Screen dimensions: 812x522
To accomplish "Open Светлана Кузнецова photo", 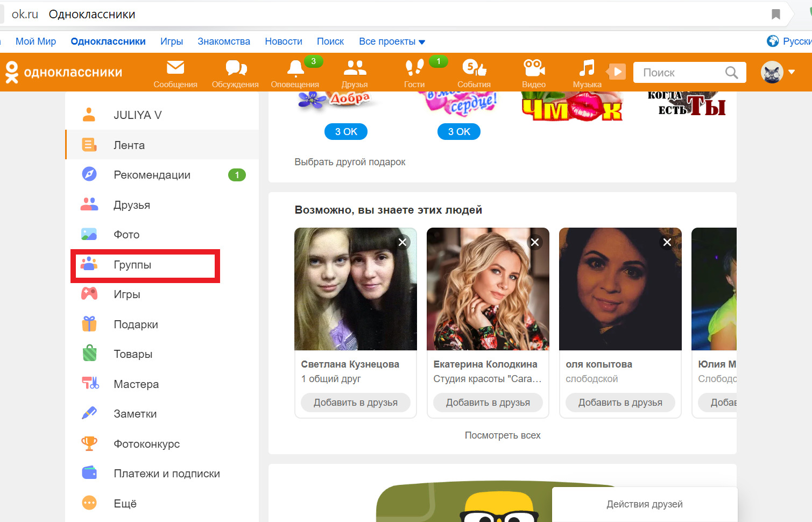I will point(356,289).
